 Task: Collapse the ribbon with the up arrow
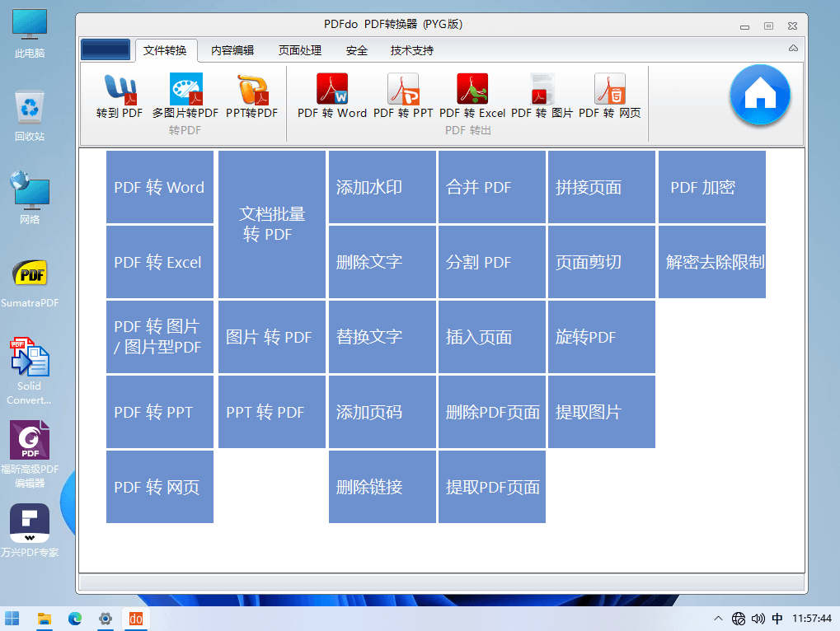pos(793,48)
